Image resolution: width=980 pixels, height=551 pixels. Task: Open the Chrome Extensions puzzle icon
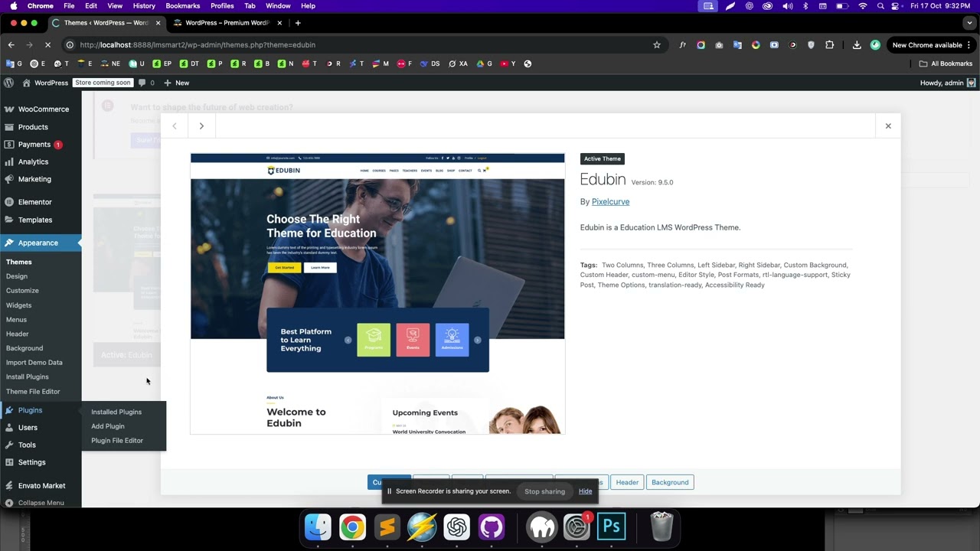coord(829,45)
